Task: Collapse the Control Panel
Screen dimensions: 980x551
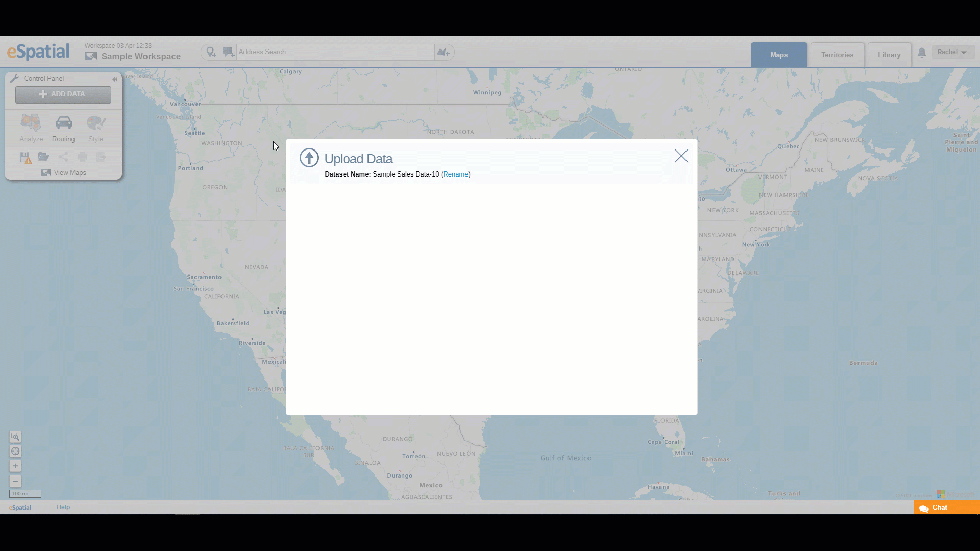Action: [115, 79]
